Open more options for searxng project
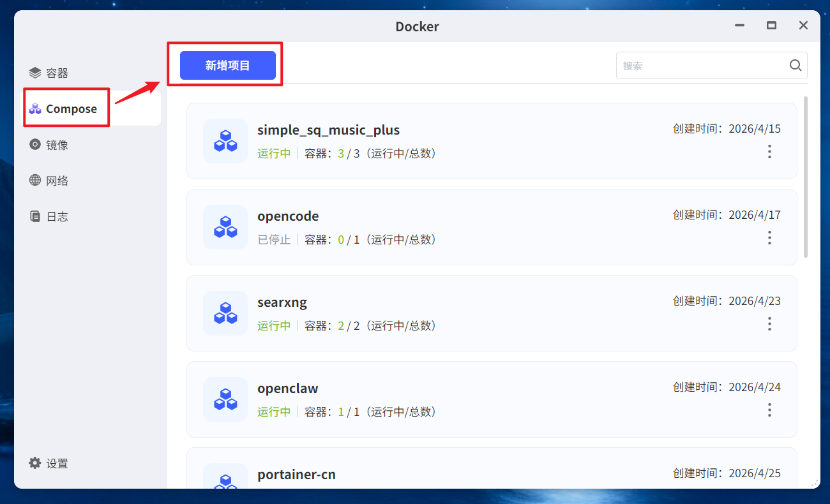Viewport: 830px width, 504px height. (x=769, y=323)
